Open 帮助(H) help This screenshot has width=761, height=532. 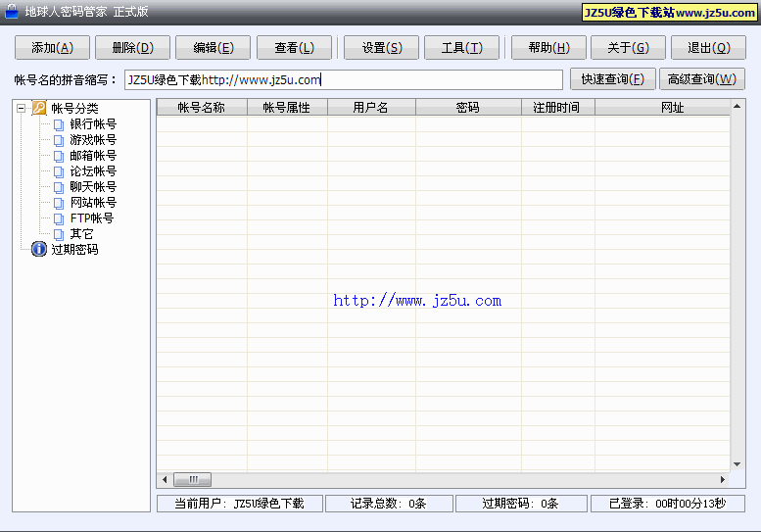(548, 48)
